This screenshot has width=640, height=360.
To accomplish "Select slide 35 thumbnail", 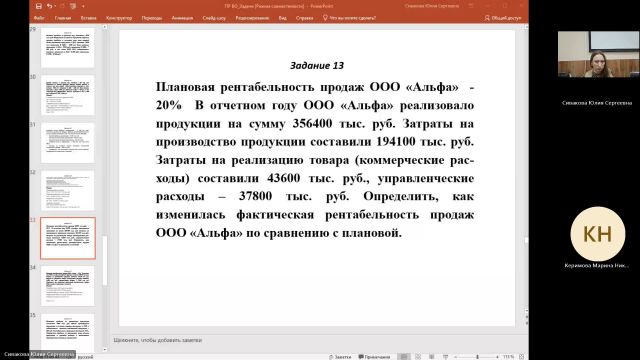I will point(68,333).
